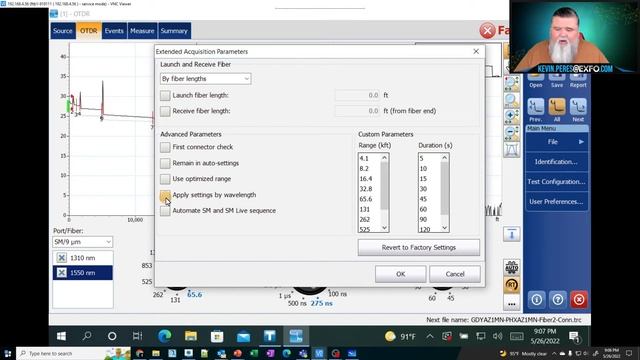Open Test Configuration... menu item
This screenshot has width=640, height=360.
pyautogui.click(x=557, y=182)
